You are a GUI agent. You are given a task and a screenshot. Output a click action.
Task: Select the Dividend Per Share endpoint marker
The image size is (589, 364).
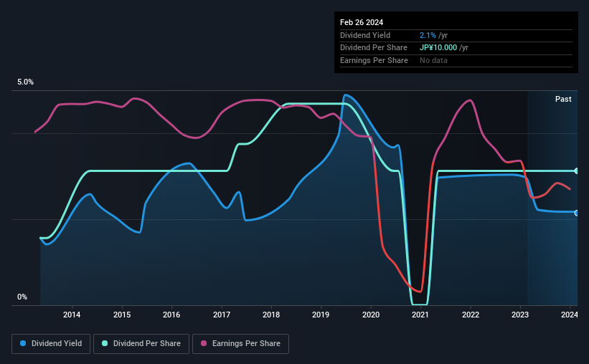click(577, 171)
